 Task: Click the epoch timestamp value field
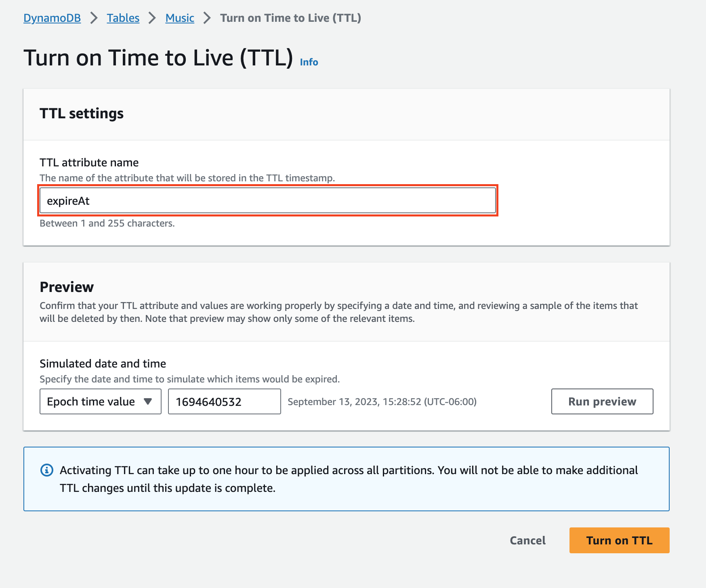[x=224, y=401]
